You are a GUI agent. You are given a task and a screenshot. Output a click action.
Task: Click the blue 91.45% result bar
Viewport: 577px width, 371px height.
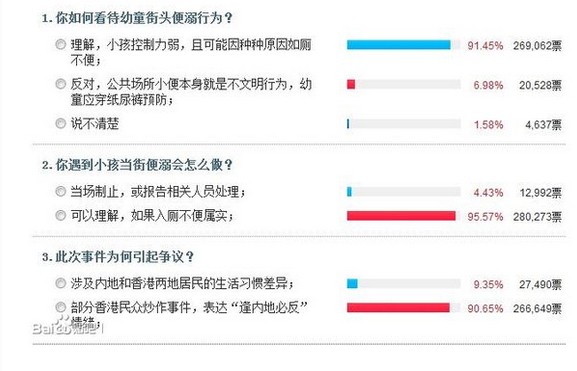(399, 45)
